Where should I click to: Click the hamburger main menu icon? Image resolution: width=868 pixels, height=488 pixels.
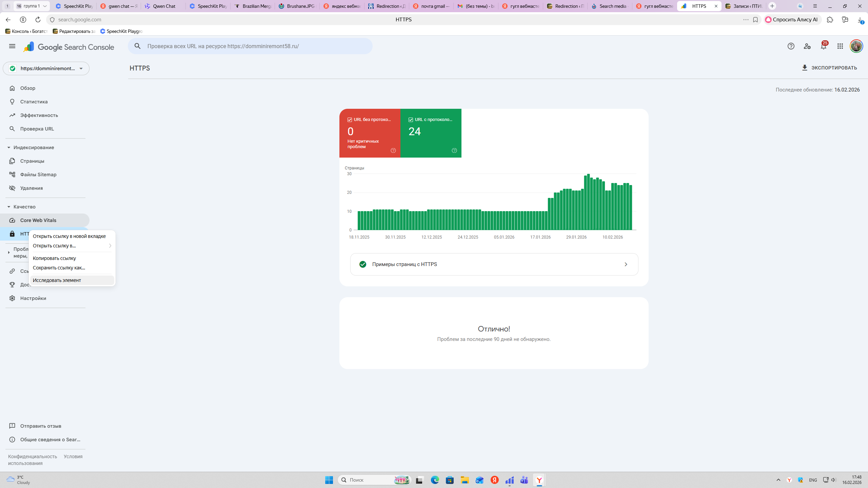[12, 46]
